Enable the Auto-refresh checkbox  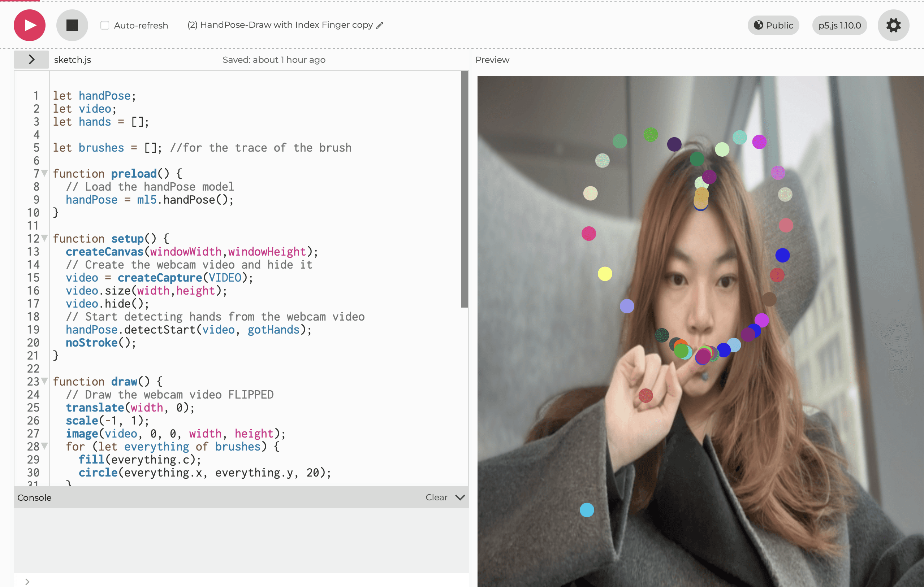click(104, 25)
